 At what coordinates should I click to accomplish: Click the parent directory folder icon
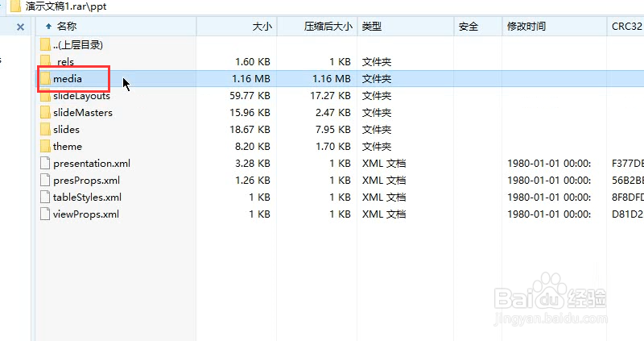pos(45,44)
